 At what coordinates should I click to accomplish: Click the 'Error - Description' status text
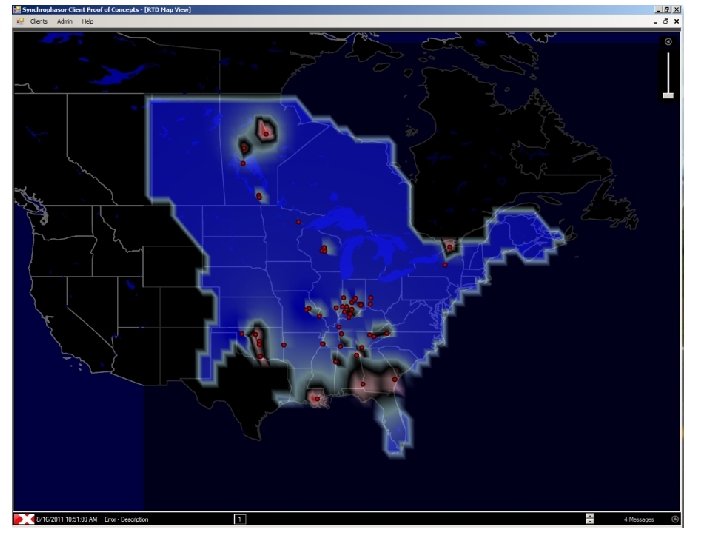[126, 519]
